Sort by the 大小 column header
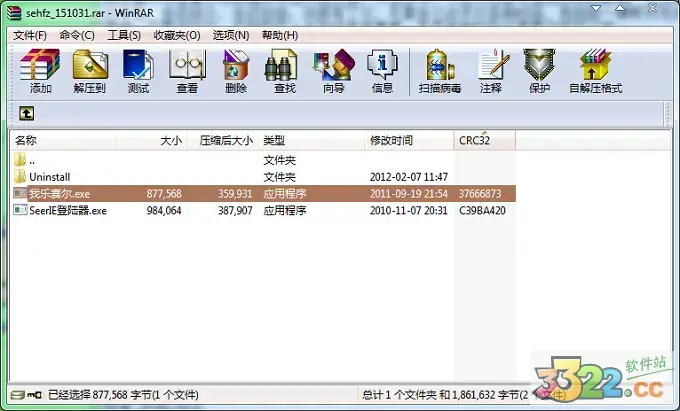Screen dimensions: 680x411 click(x=151, y=140)
